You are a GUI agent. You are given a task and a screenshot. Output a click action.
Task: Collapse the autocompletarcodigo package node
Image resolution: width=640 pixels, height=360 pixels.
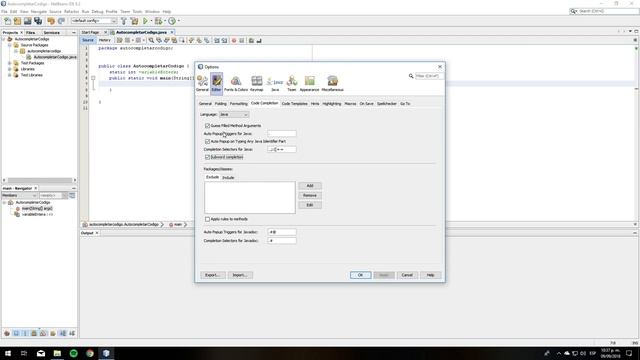click(x=16, y=51)
